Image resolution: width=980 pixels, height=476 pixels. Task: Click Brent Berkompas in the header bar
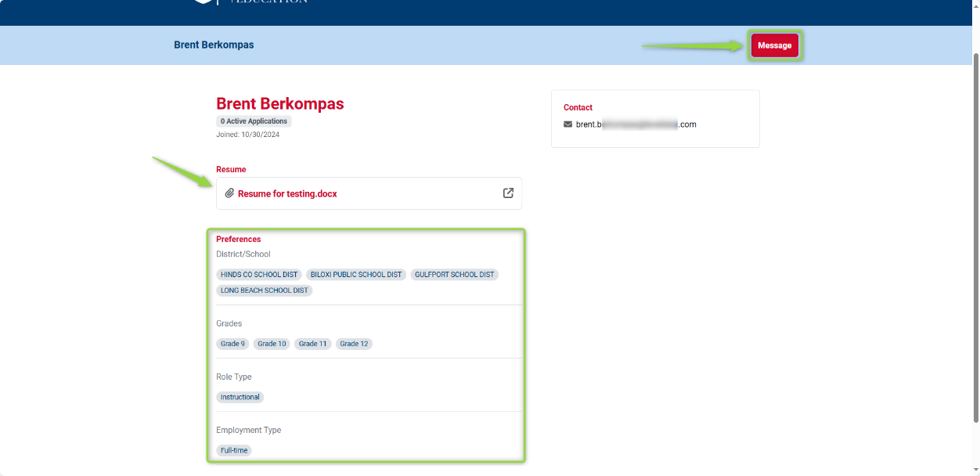tap(213, 45)
